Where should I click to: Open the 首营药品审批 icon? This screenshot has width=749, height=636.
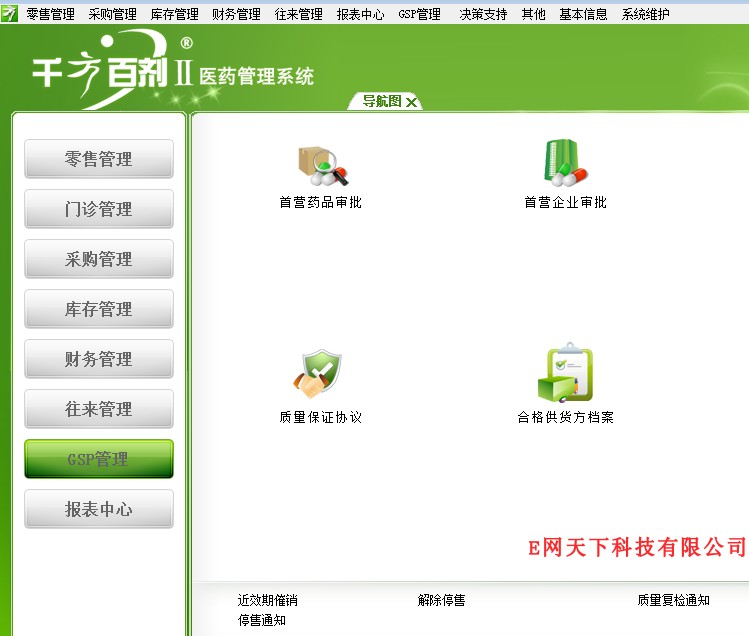point(322,166)
